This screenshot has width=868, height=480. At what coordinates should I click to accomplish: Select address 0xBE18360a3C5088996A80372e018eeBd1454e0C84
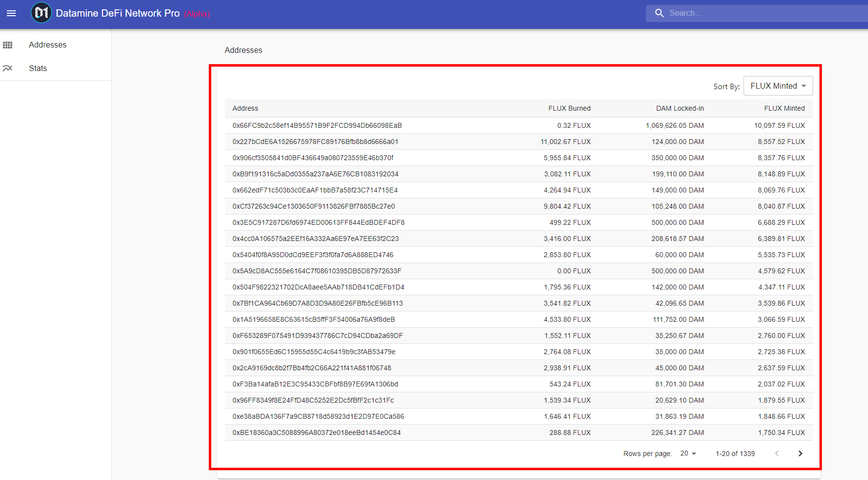point(317,432)
